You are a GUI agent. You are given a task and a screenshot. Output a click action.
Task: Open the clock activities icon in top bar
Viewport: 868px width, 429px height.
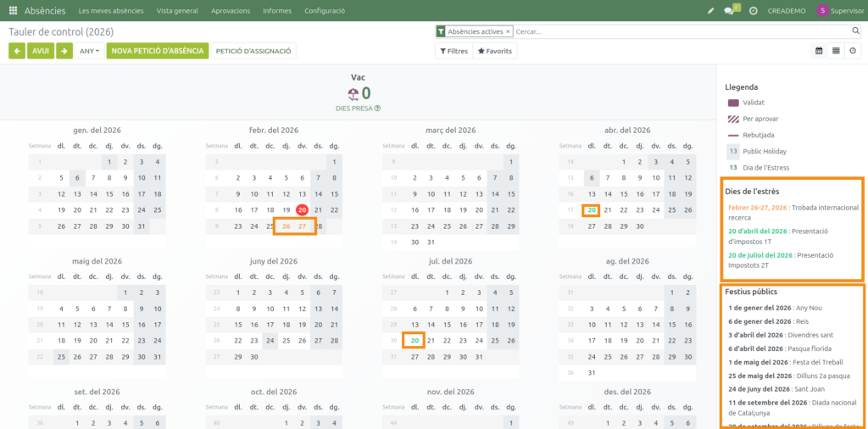(x=754, y=11)
